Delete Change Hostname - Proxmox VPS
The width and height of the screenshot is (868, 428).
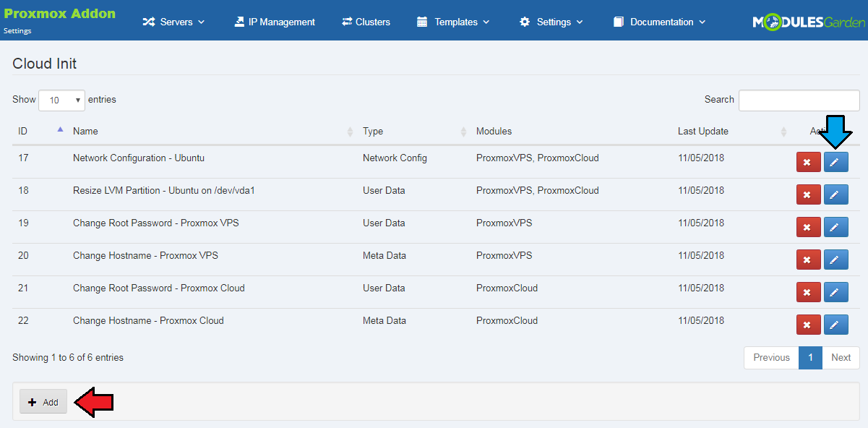[x=807, y=260]
